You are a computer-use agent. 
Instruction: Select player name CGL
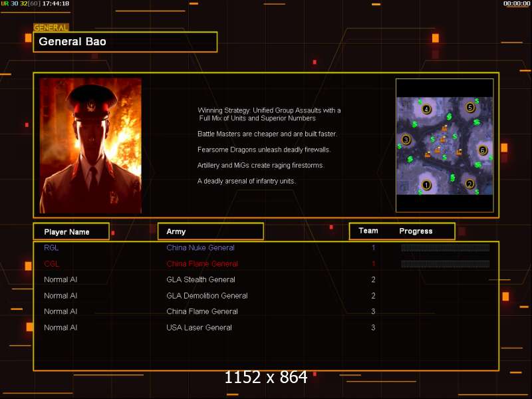[52, 263]
